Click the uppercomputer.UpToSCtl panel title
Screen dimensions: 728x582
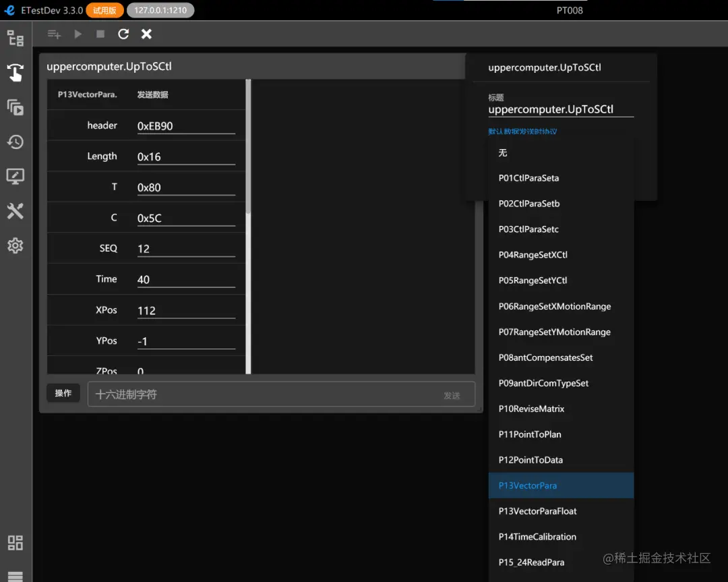pyautogui.click(x=109, y=66)
